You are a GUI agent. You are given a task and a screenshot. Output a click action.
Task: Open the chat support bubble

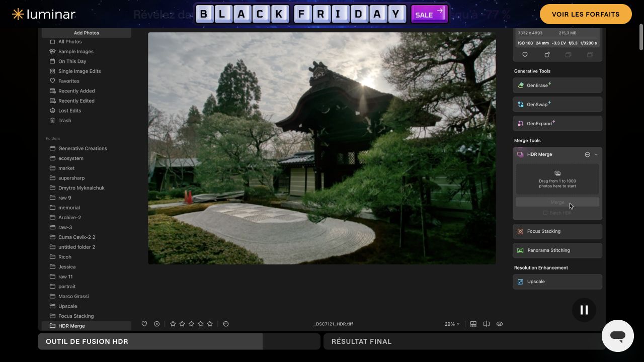click(x=618, y=336)
